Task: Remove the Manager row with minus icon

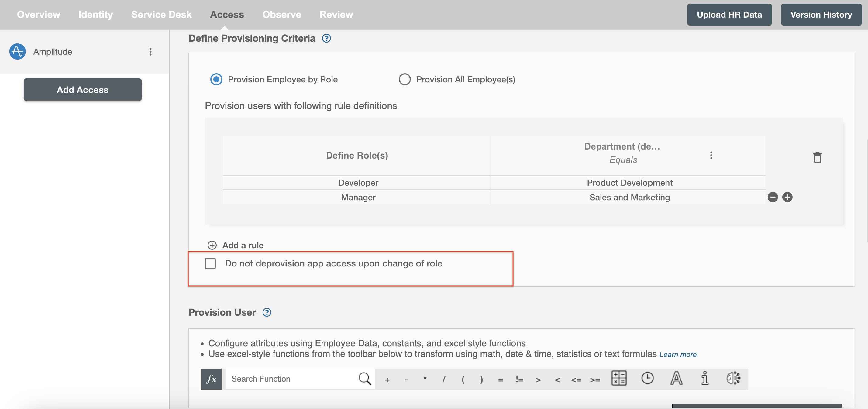Action: (x=773, y=197)
